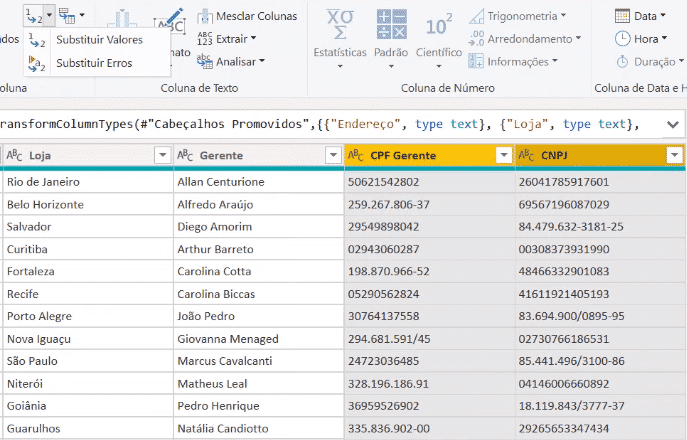Select cell 259.267.806-37
The width and height of the screenshot is (687, 440).
coord(429,205)
